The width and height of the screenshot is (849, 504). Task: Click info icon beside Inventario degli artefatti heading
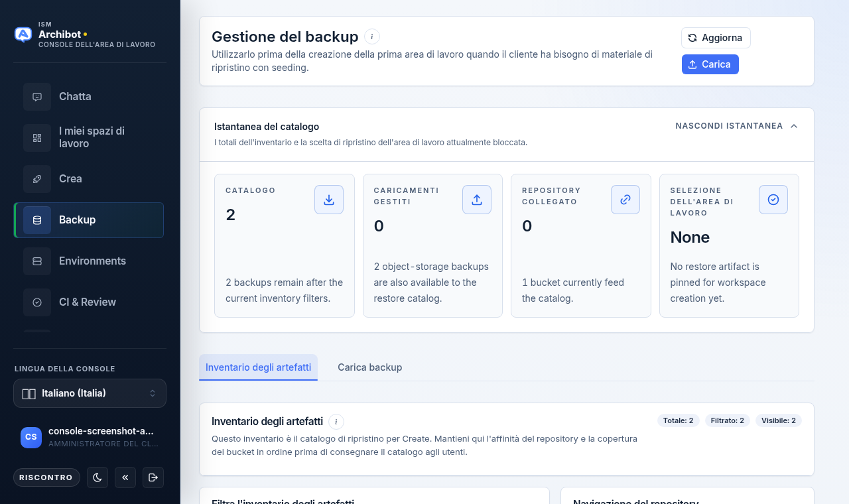336,422
